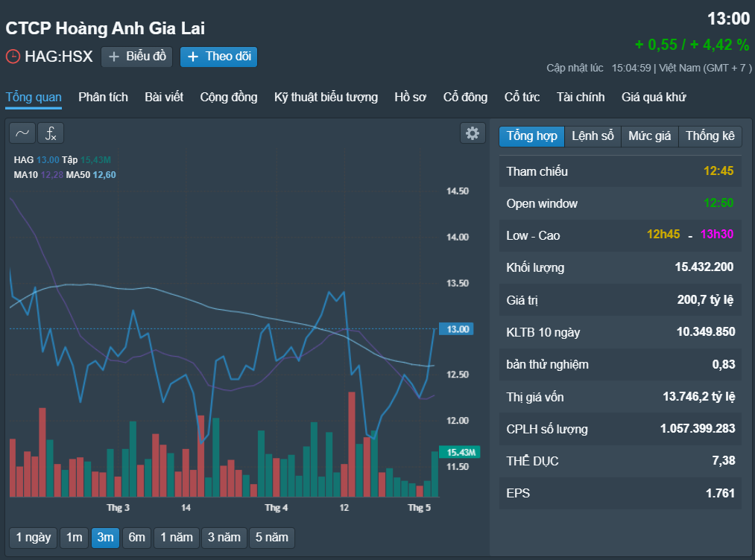The height and width of the screenshot is (560, 755).
Task: Select the line chart type icon
Action: click(x=22, y=133)
